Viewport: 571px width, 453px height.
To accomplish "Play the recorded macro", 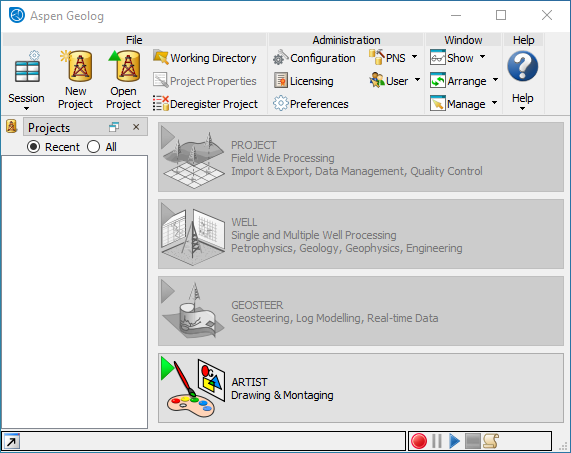I will click(x=454, y=441).
